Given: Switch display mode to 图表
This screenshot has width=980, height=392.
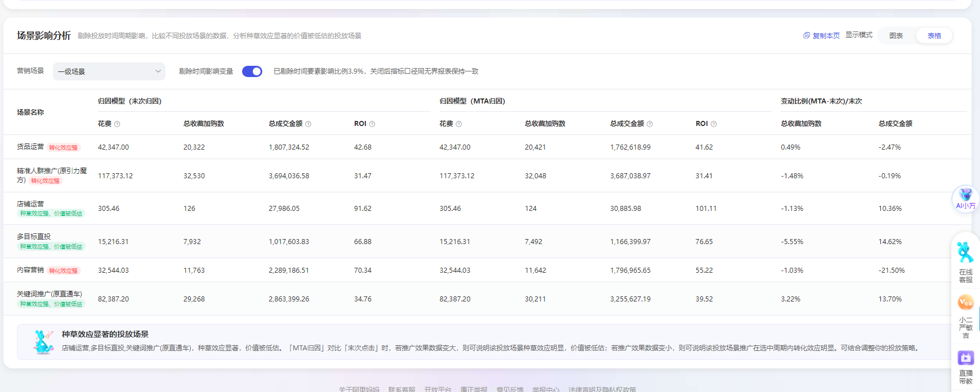Looking at the screenshot, I should tap(896, 36).
